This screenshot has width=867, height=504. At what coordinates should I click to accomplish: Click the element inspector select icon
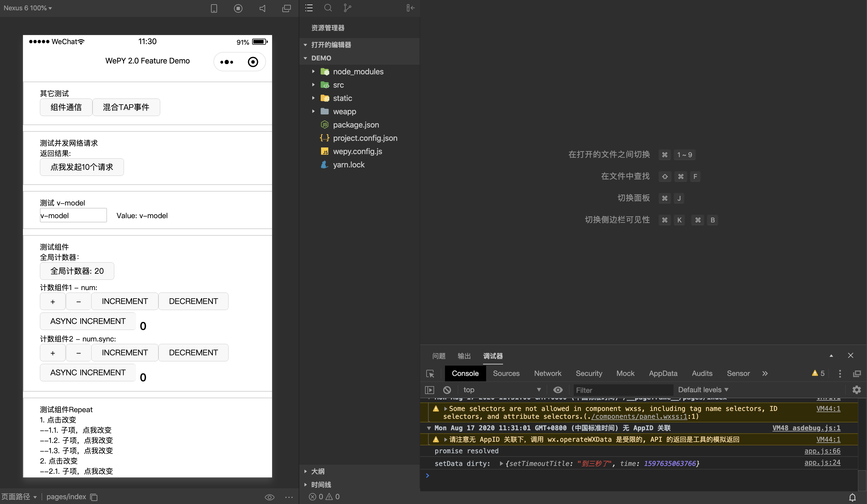click(430, 373)
